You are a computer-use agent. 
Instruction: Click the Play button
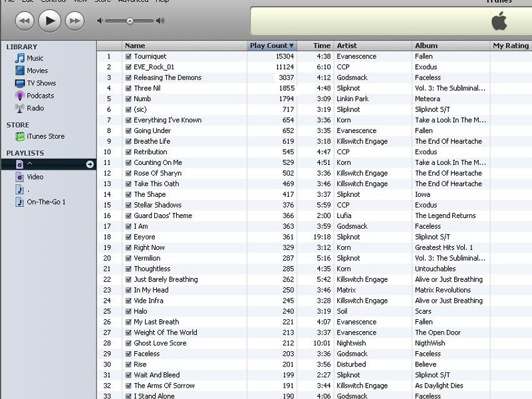point(49,21)
